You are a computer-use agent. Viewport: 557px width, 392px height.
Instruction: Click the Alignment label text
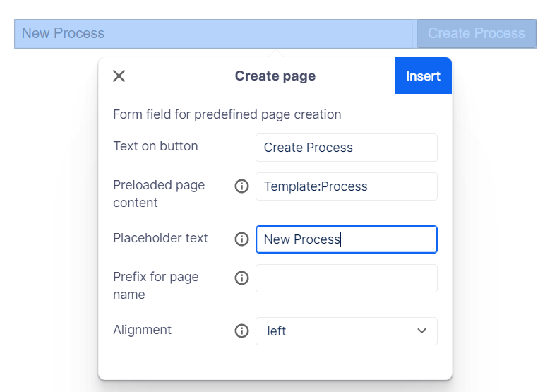pos(142,330)
